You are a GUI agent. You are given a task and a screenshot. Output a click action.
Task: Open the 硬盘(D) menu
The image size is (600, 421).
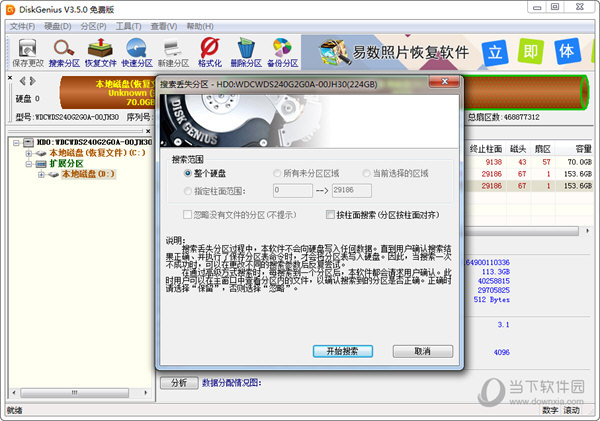click(57, 26)
